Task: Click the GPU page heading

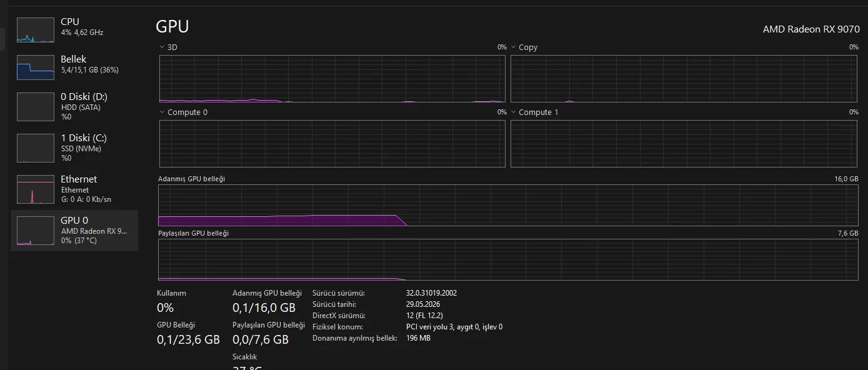Action: click(x=172, y=26)
